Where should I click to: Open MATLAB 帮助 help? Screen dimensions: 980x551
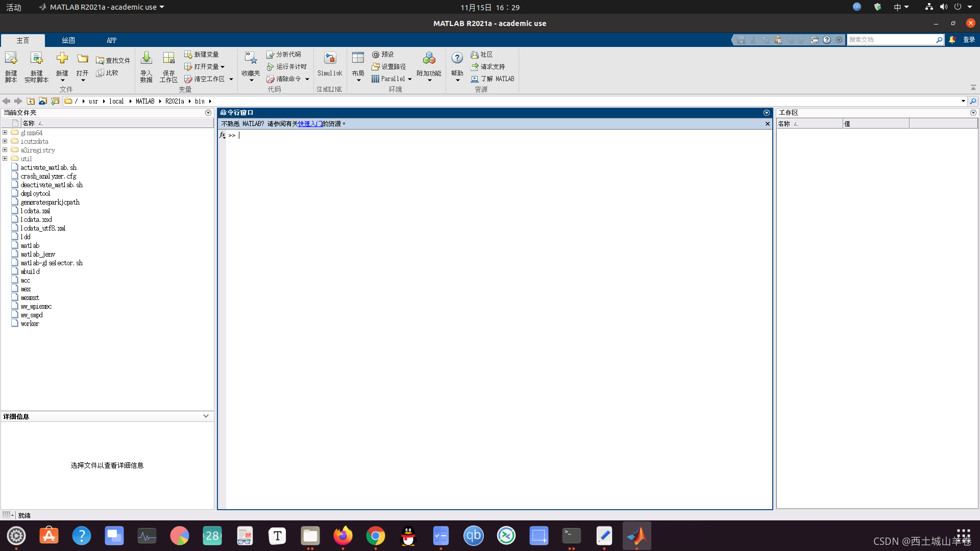(x=457, y=64)
